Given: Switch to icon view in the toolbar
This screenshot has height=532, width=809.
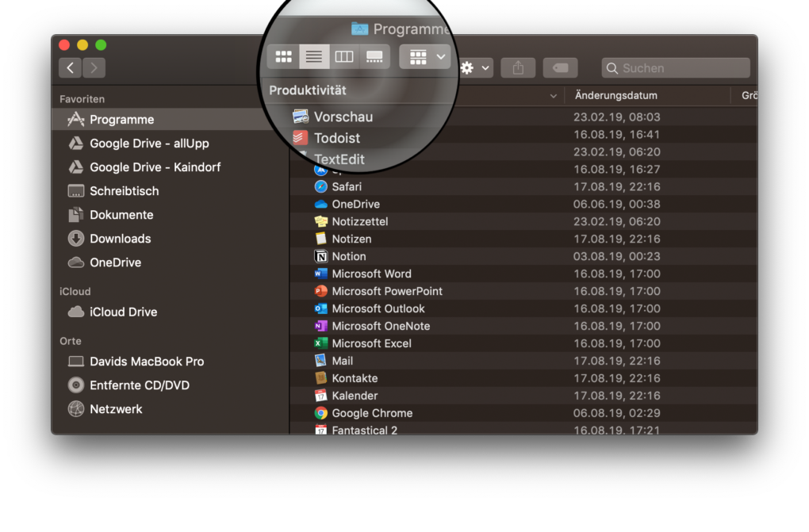Looking at the screenshot, I should (283, 56).
